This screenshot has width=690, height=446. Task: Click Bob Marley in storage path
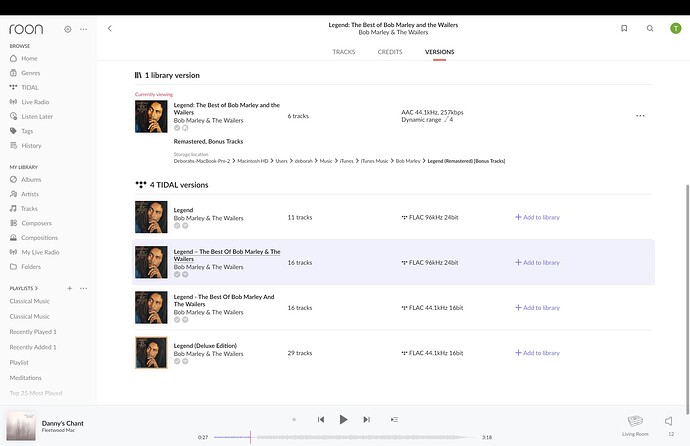coord(408,161)
